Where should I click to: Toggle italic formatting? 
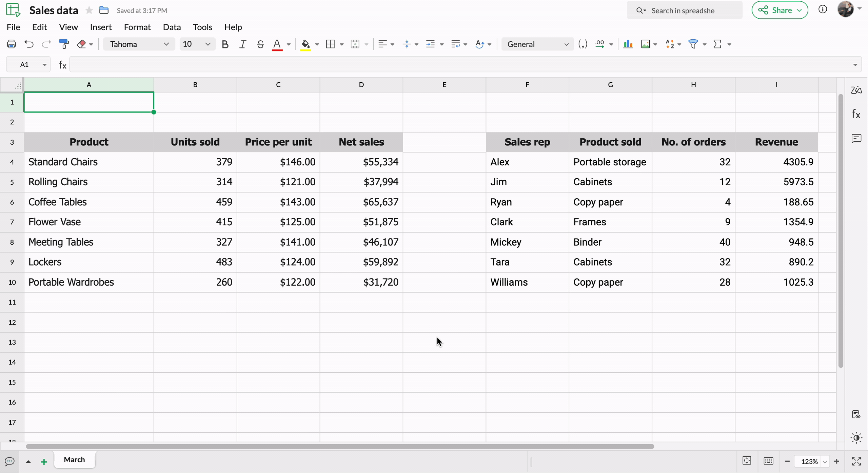pos(242,44)
